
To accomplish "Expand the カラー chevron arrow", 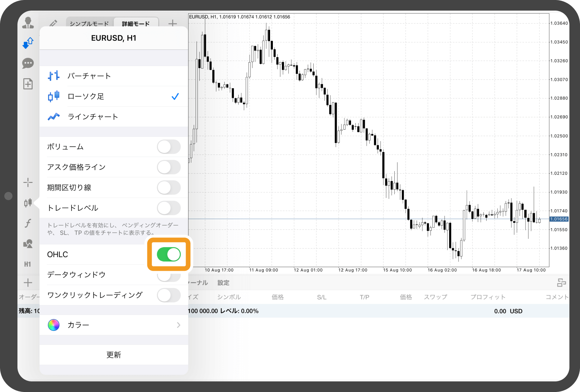I will pos(178,325).
